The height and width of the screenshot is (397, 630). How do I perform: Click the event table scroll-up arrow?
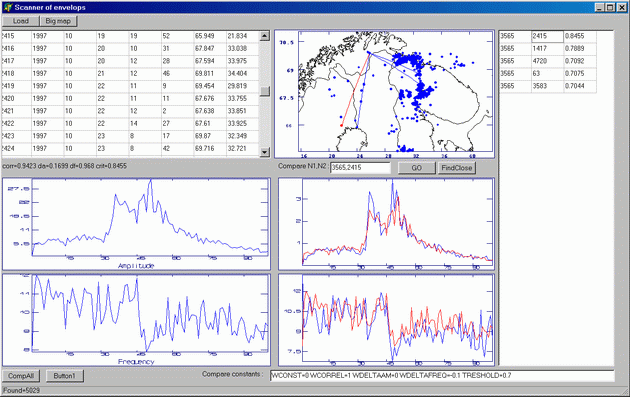click(264, 36)
